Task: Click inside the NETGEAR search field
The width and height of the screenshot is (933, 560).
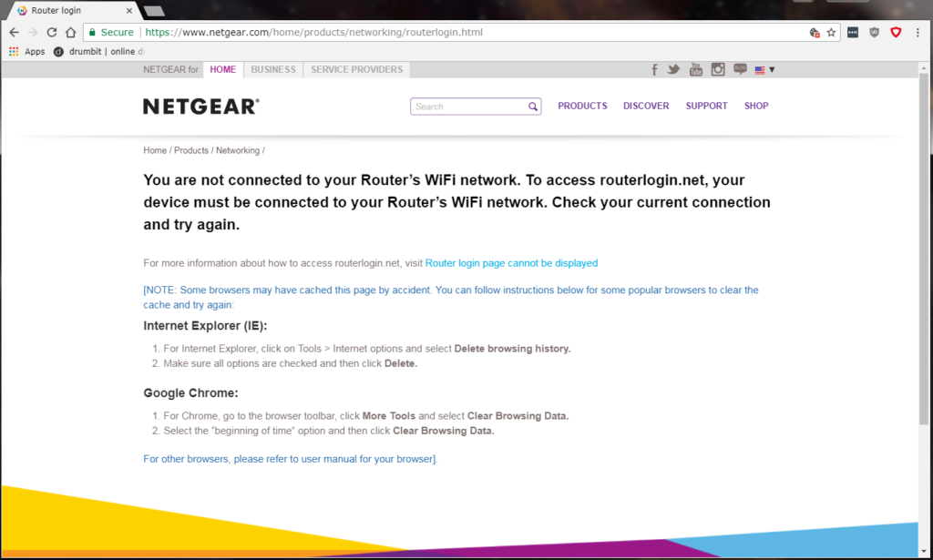Action: [x=468, y=107]
